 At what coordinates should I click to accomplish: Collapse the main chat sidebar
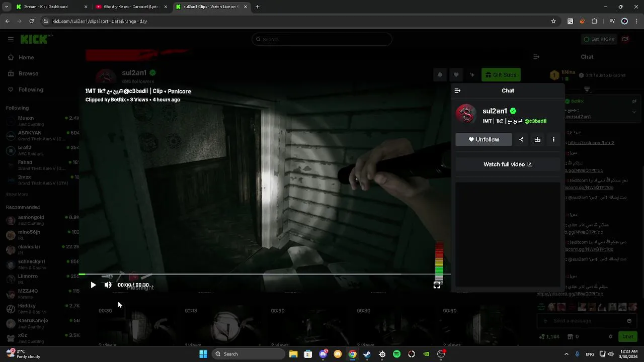(536, 57)
